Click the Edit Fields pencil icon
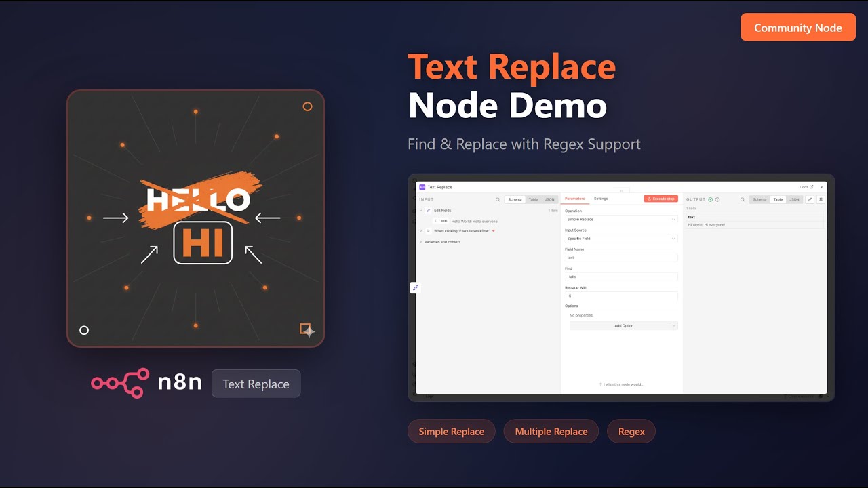The height and width of the screenshot is (488, 868). click(428, 211)
